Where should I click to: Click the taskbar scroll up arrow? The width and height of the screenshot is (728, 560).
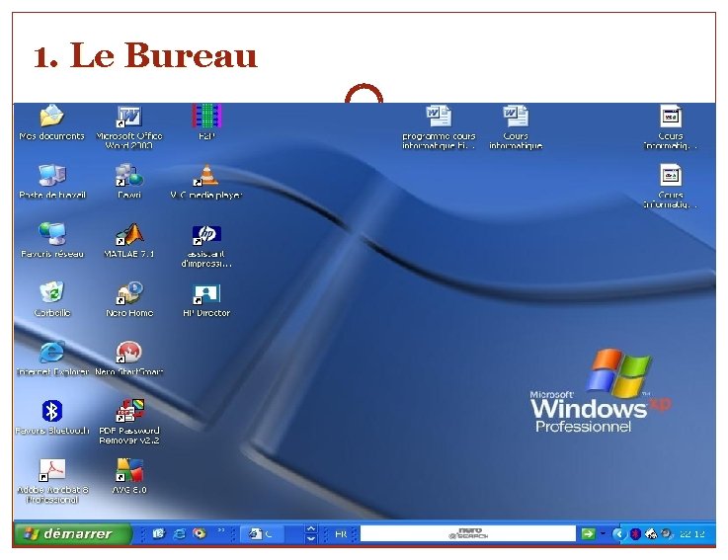[x=310, y=529]
